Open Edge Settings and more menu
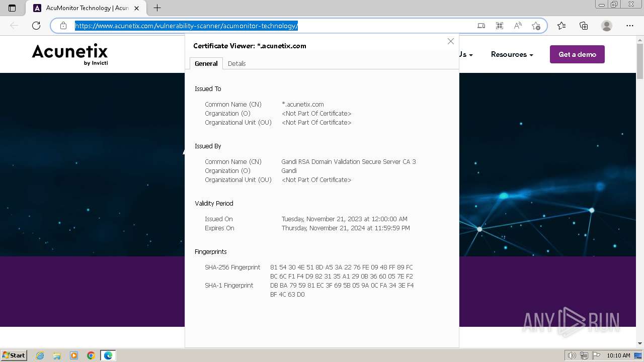 point(630,26)
